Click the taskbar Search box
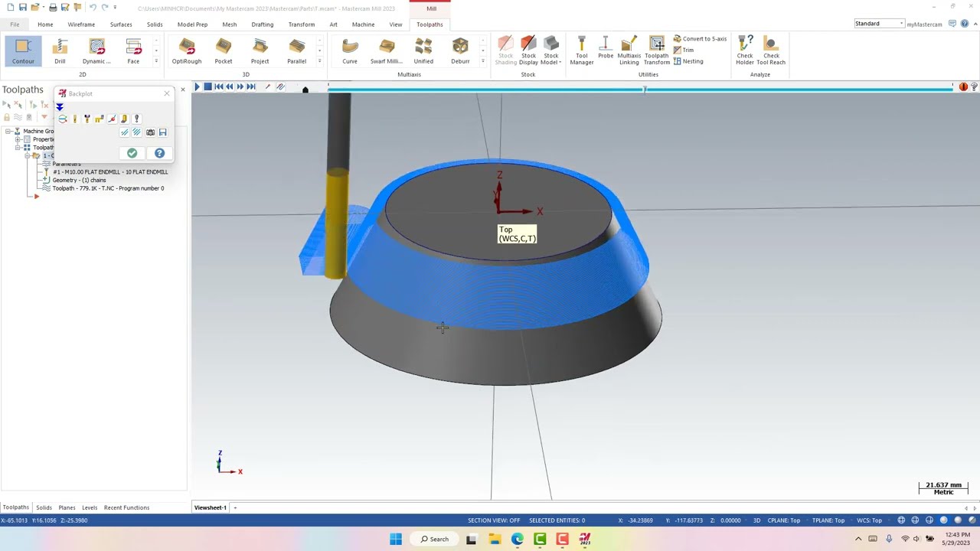The height and width of the screenshot is (551, 980). pos(434,539)
